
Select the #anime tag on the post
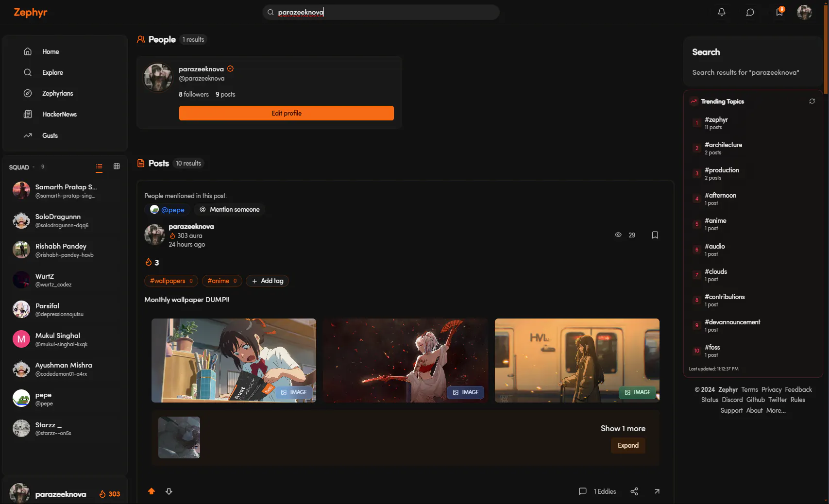point(222,281)
